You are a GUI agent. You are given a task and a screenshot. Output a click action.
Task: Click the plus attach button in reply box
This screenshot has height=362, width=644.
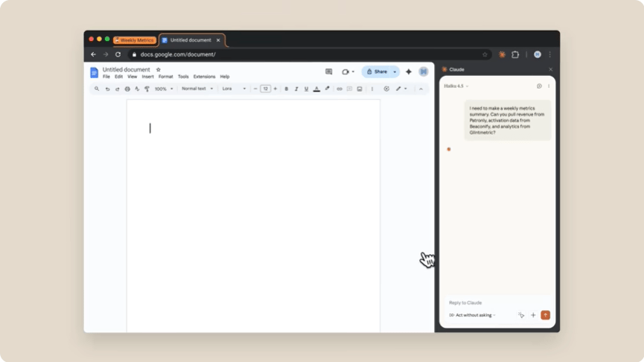click(533, 315)
